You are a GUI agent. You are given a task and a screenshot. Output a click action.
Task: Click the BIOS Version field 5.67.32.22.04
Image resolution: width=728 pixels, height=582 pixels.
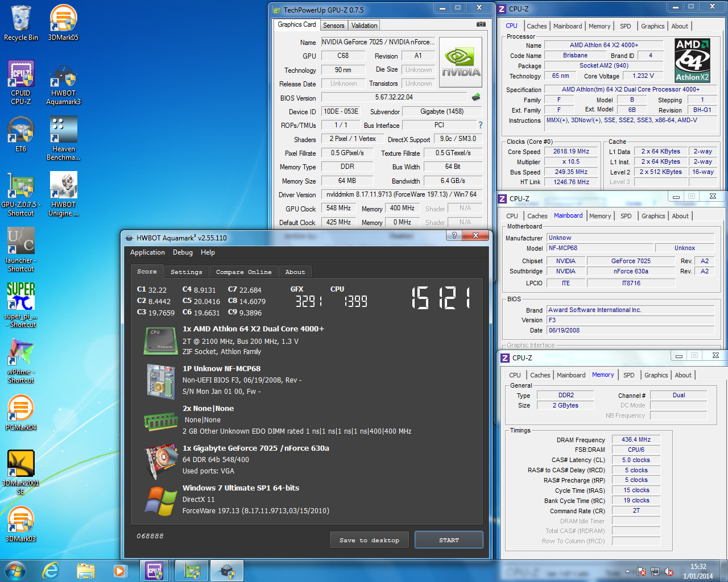tap(394, 97)
